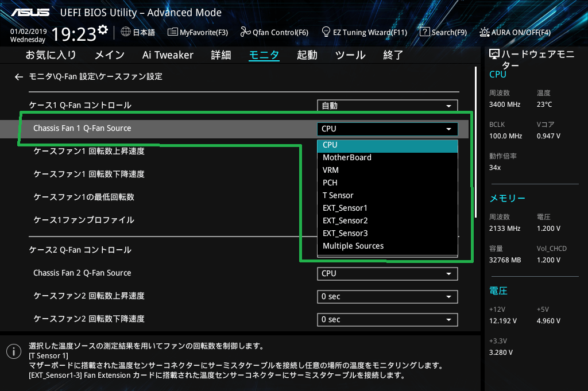The image size is (588, 391).
Task: Click the 3400 MHz CPU frequency value
Action: coord(505,104)
